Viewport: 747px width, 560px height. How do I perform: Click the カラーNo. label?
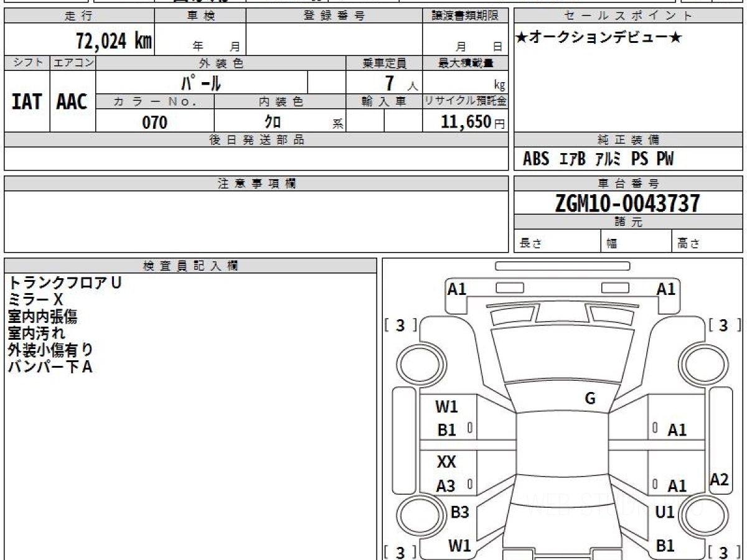click(x=155, y=101)
